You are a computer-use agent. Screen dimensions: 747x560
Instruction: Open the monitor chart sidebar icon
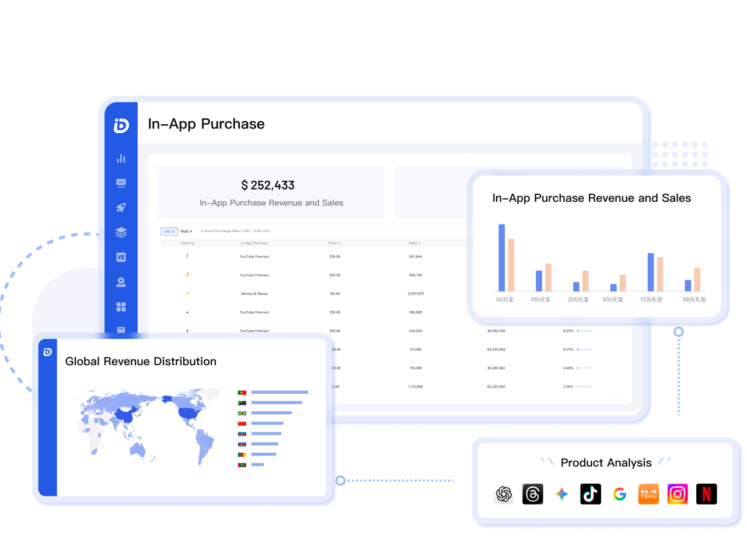[121, 183]
